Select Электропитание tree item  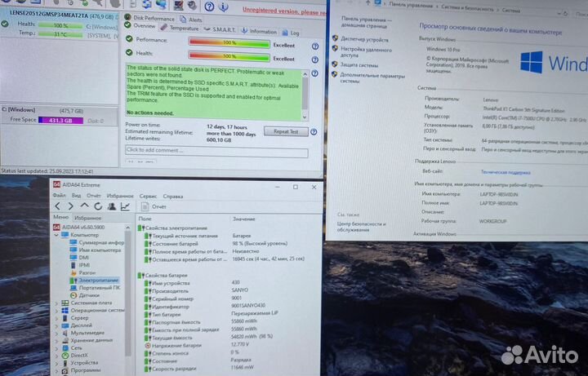pyautogui.click(x=98, y=280)
